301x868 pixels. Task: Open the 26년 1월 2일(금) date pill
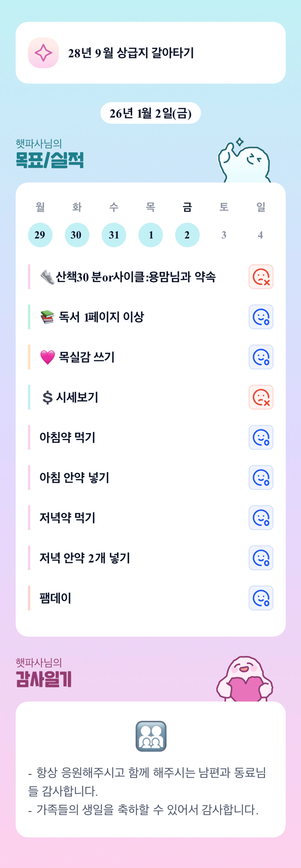coord(150,113)
